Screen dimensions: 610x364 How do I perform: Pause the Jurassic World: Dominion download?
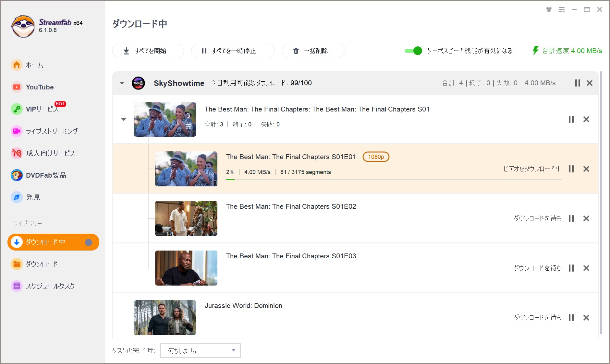point(571,318)
